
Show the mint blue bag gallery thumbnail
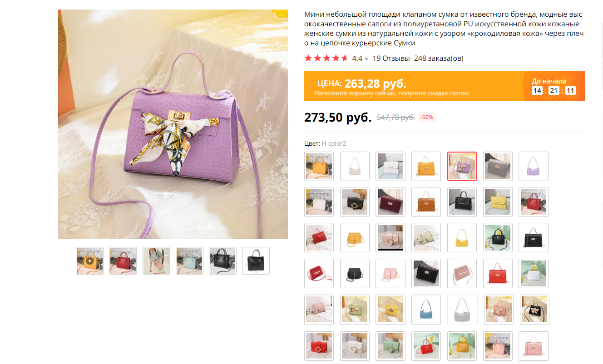point(189,261)
